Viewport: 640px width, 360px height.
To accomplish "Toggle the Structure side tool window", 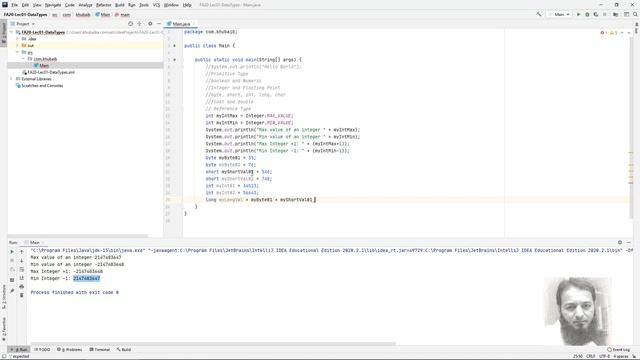I will pyautogui.click(x=4, y=297).
